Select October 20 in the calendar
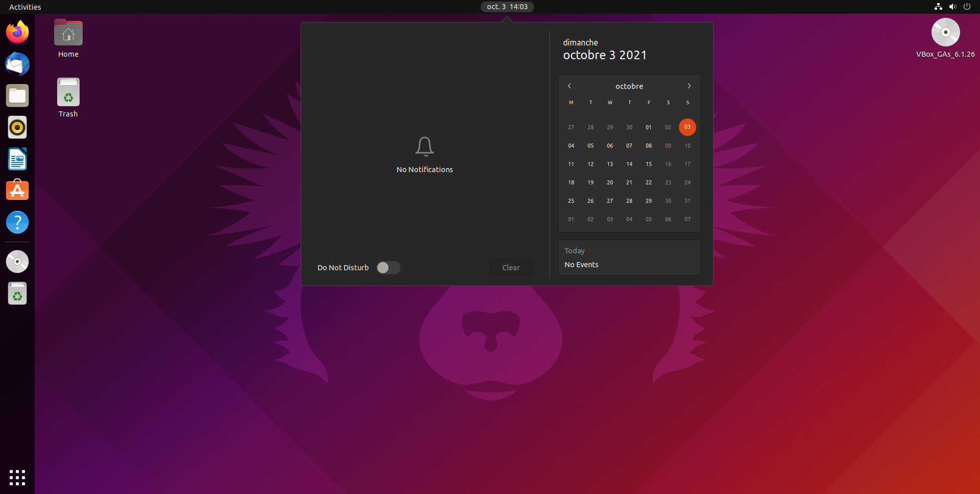This screenshot has height=494, width=980. (x=610, y=182)
